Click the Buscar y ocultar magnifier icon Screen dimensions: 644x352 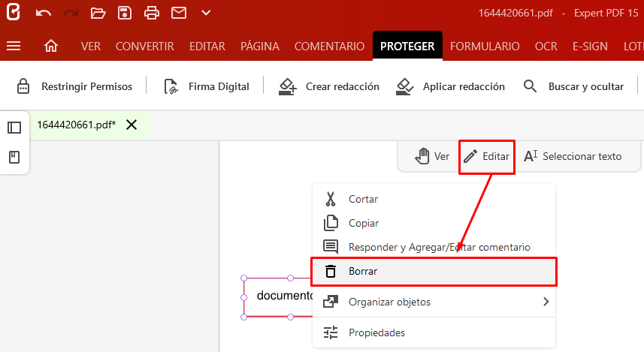pos(530,86)
